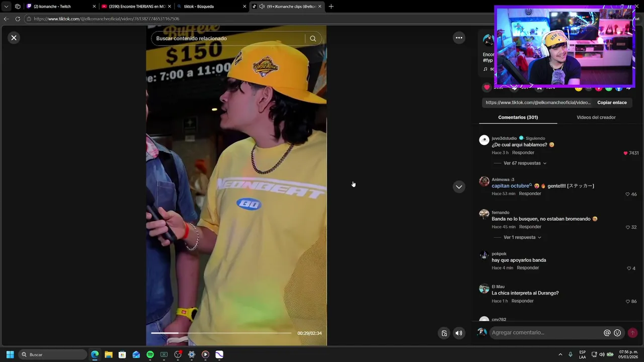Switch to 'Videos del creador' tab

pyautogui.click(x=596, y=117)
